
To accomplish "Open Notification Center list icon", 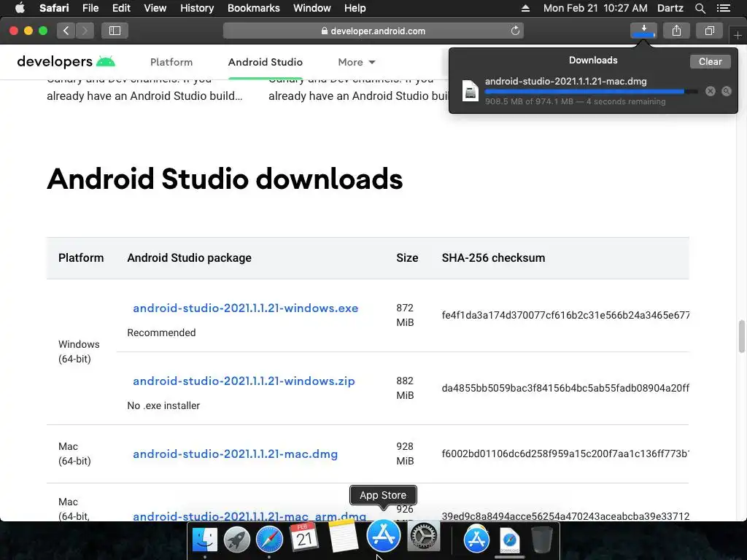I will click(723, 8).
